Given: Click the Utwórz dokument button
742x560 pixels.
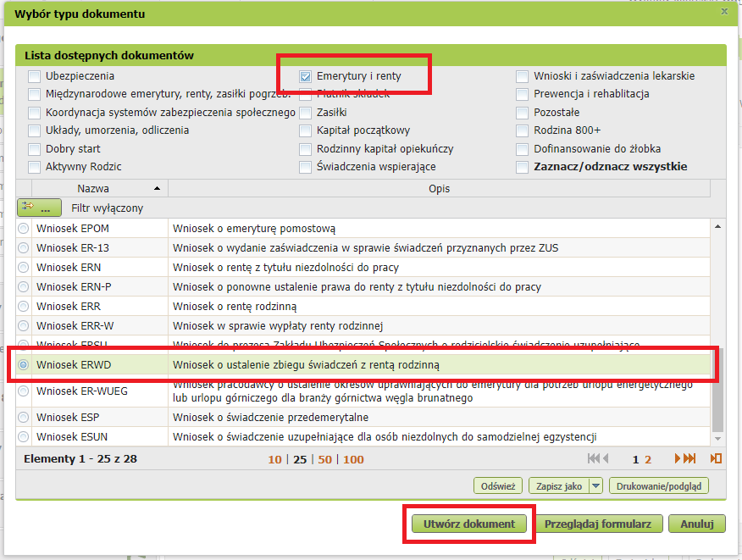Looking at the screenshot, I should coord(469,524).
